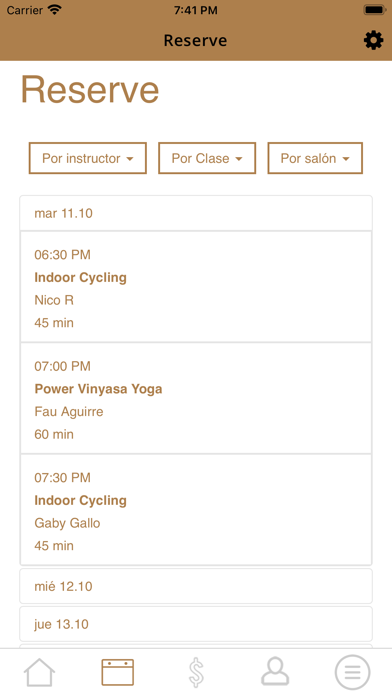The height and width of the screenshot is (696, 392).
Task: Select the 07:00 PM Power Vinyasa Yoga class
Action: click(196, 398)
